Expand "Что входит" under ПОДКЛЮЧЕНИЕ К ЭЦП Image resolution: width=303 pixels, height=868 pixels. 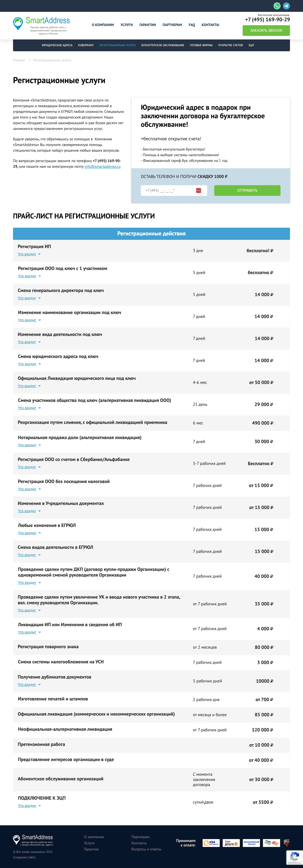click(27, 806)
